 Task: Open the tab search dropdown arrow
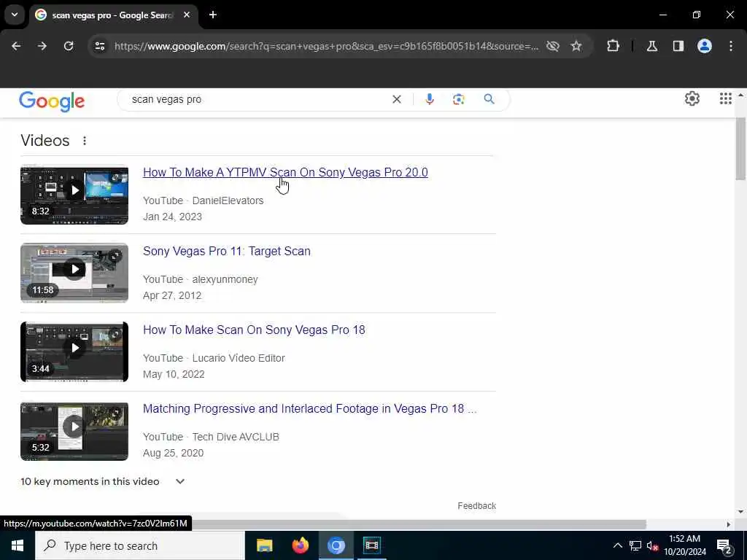pyautogui.click(x=15, y=15)
